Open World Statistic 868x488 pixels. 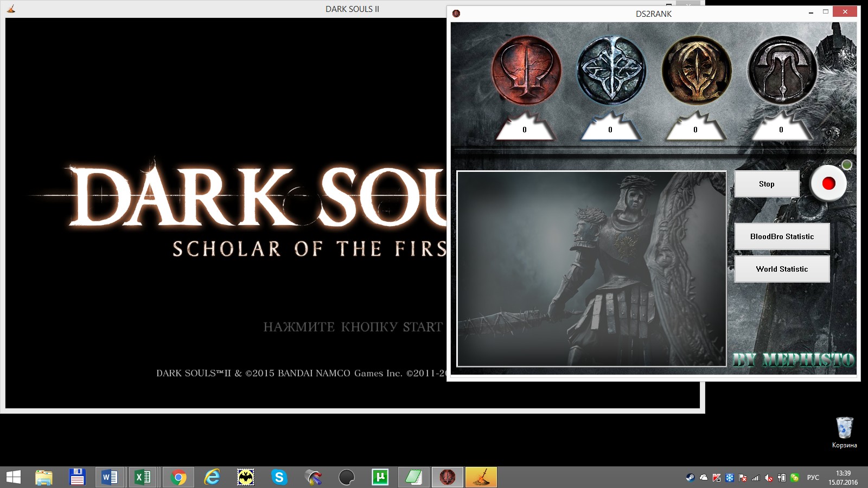(782, 269)
